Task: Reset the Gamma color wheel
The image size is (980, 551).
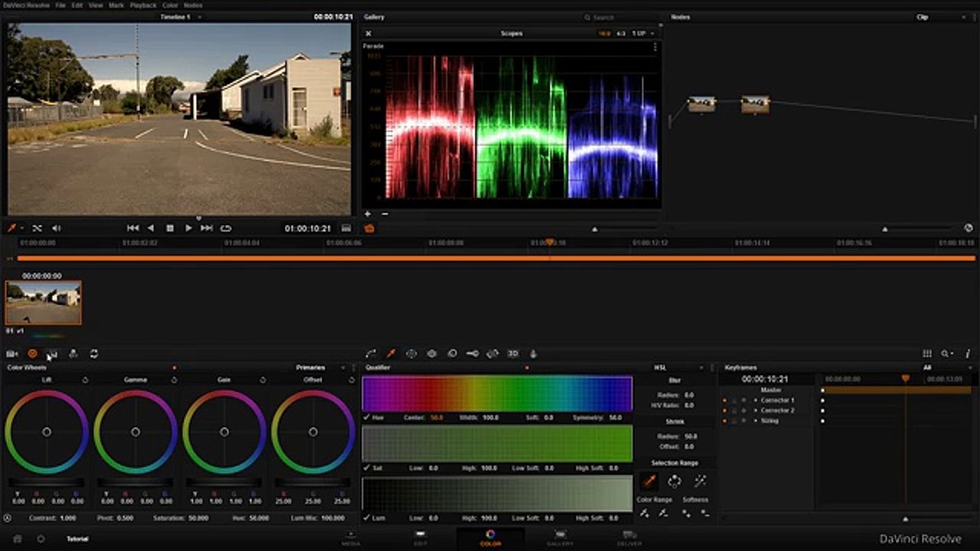Action: pos(174,380)
